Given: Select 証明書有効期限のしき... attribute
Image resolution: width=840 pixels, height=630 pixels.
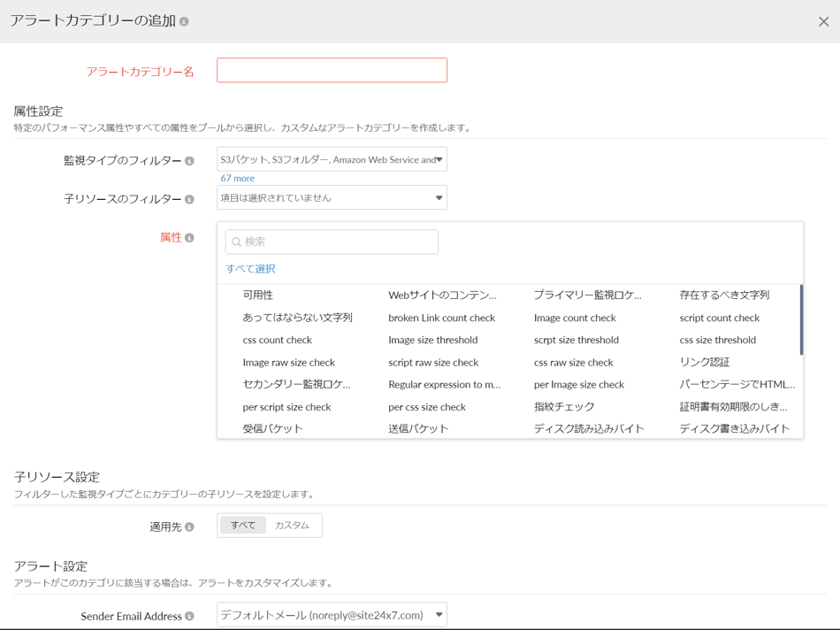Looking at the screenshot, I should (733, 407).
